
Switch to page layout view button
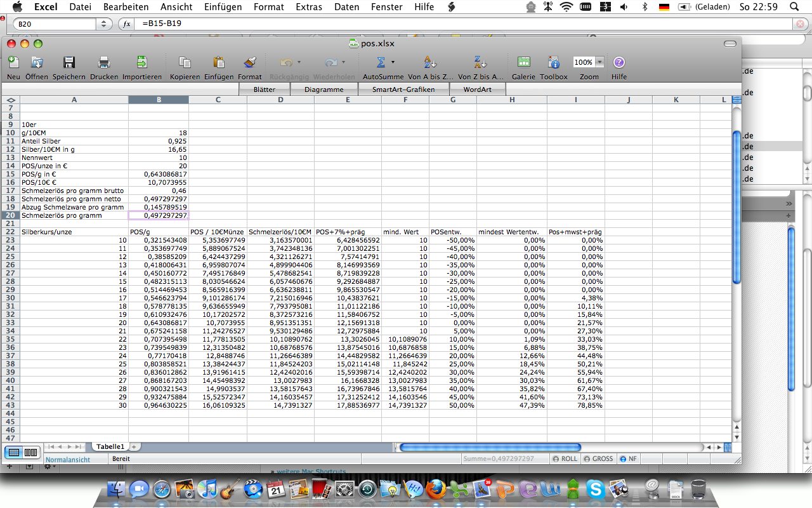(x=30, y=452)
